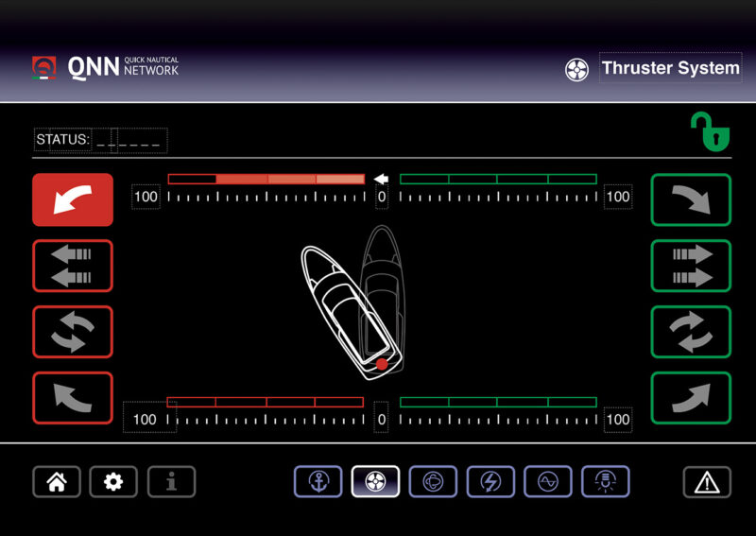The image size is (756, 536).
Task: Open the settings gear
Action: click(x=113, y=481)
